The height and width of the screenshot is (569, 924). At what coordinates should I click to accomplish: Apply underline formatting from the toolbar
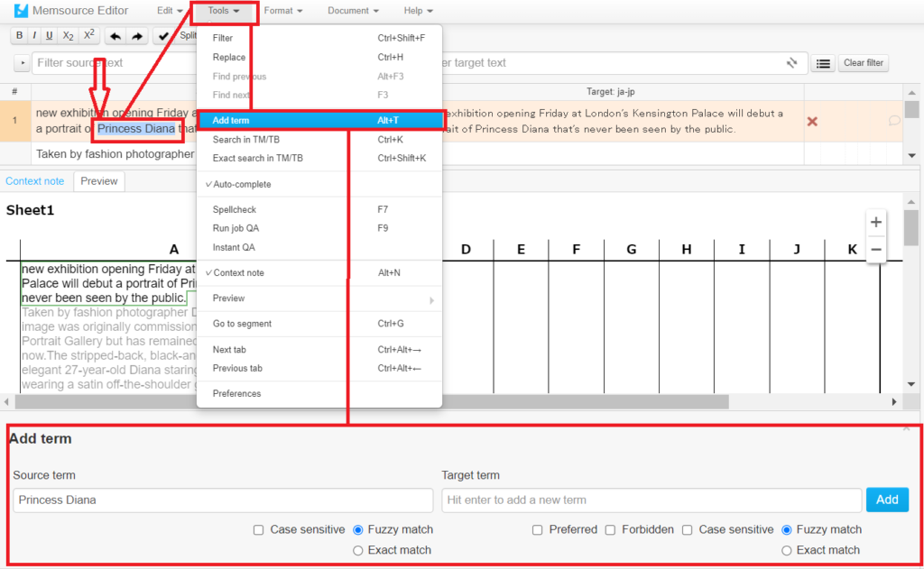click(x=49, y=35)
